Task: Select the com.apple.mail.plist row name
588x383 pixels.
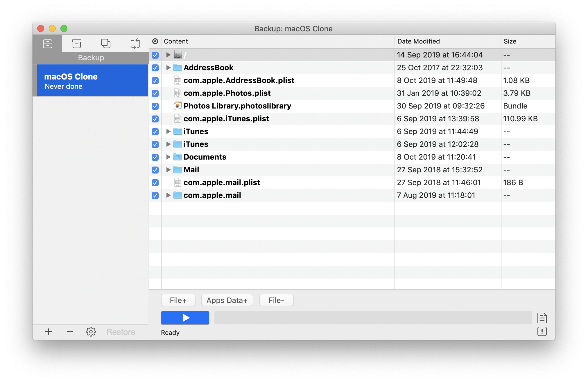Action: click(222, 183)
